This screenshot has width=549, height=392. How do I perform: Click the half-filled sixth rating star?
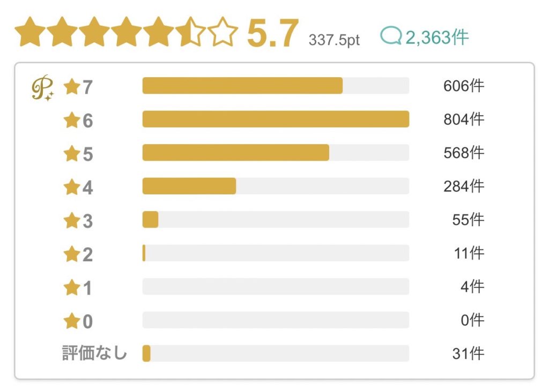[190, 32]
